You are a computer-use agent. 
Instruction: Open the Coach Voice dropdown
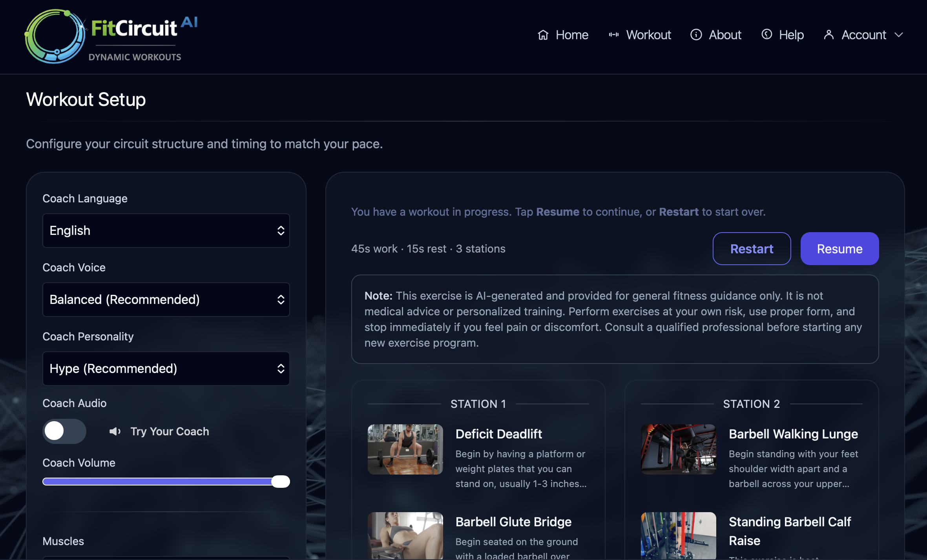tap(166, 300)
